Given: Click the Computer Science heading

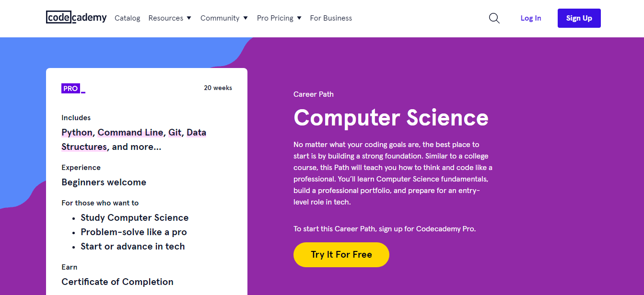Looking at the screenshot, I should tap(391, 117).
